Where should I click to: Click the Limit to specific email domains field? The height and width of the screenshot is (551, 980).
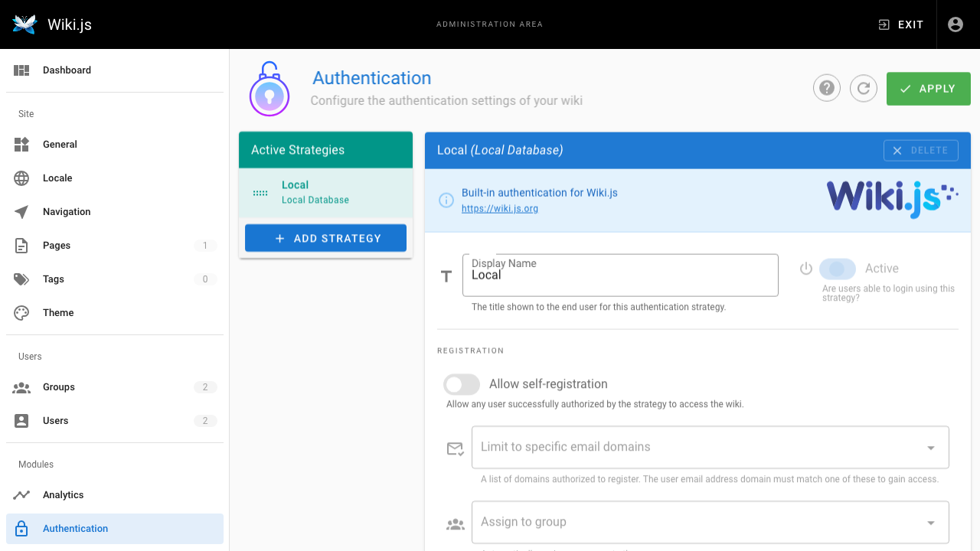[710, 447]
